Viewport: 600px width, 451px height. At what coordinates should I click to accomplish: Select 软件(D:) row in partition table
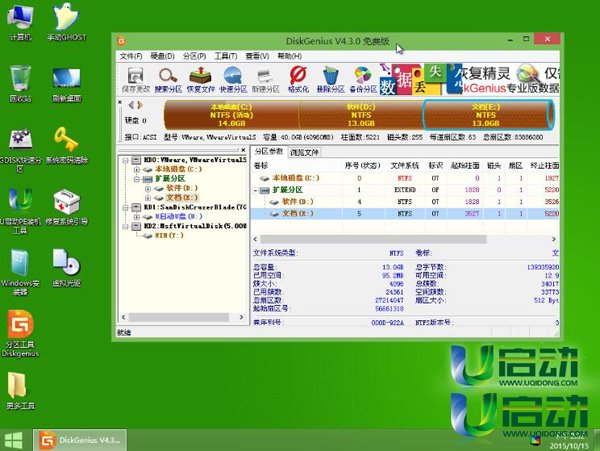[406, 202]
